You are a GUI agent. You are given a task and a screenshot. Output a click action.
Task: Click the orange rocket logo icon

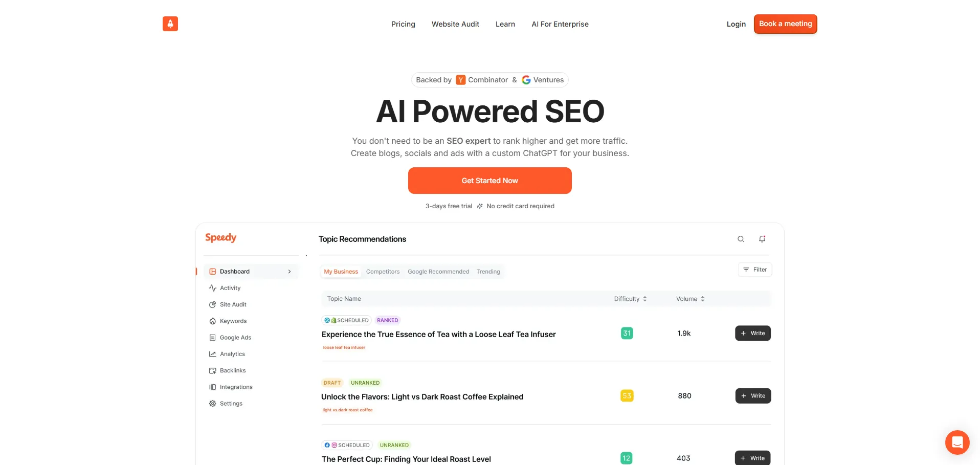(x=170, y=24)
